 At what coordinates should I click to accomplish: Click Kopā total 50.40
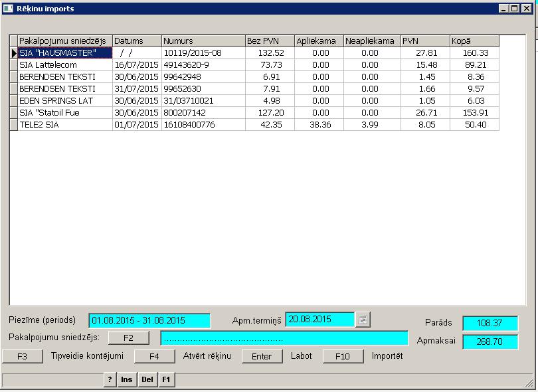[474, 125]
